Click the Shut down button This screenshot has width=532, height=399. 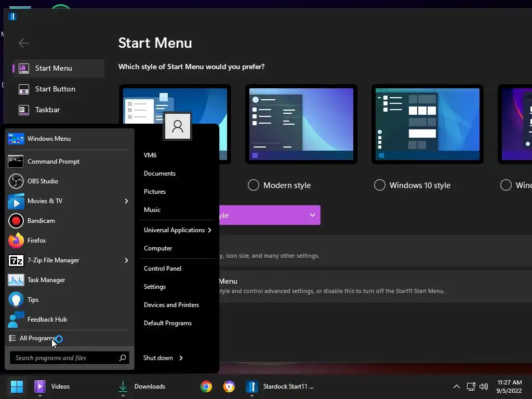[158, 358]
